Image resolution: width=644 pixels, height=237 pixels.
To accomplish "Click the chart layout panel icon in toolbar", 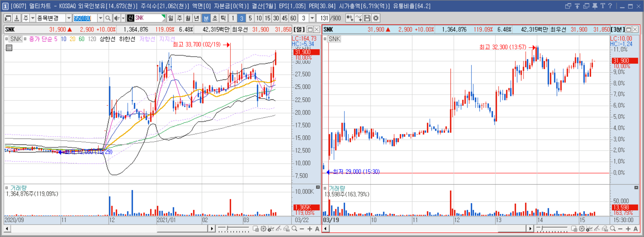I will click(x=8, y=18).
